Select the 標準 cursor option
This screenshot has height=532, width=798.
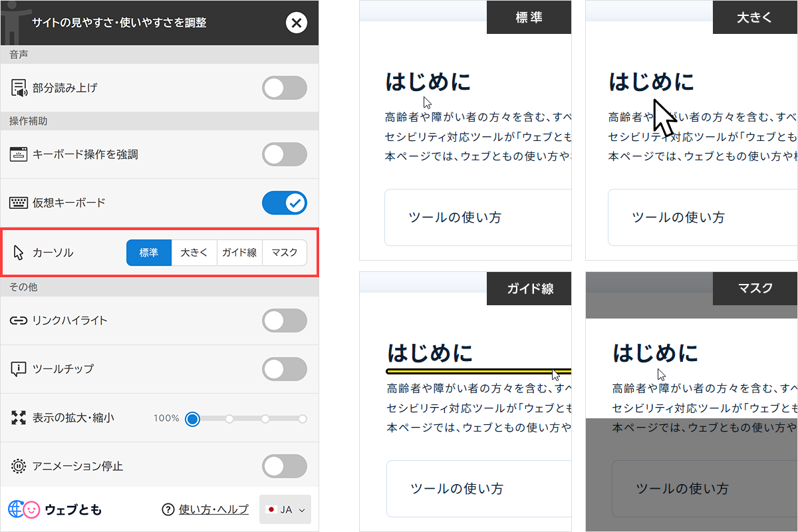coord(148,253)
